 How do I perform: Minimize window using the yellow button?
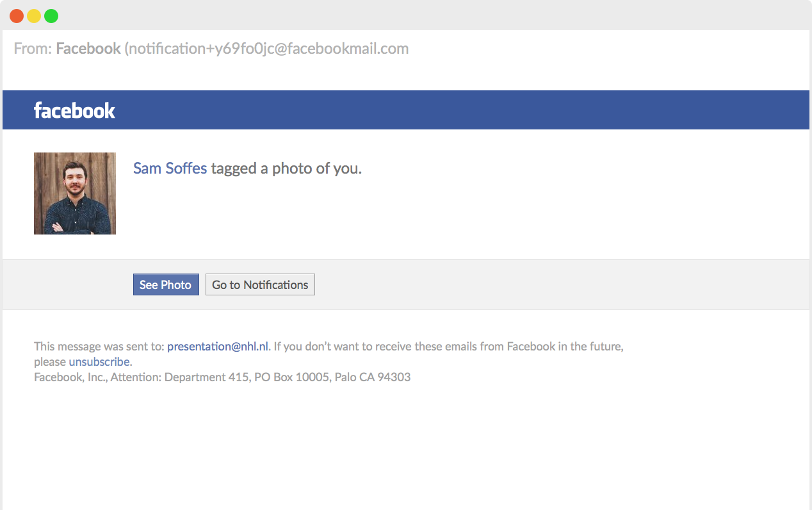(x=34, y=16)
